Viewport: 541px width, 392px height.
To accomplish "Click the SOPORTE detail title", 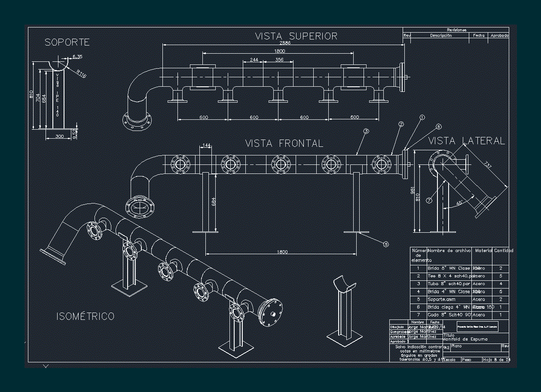I will (x=67, y=42).
